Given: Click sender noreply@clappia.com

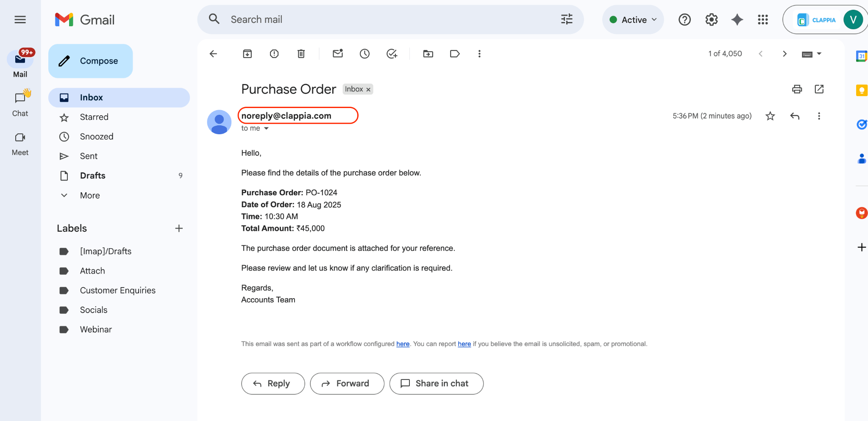Looking at the screenshot, I should tap(287, 116).
